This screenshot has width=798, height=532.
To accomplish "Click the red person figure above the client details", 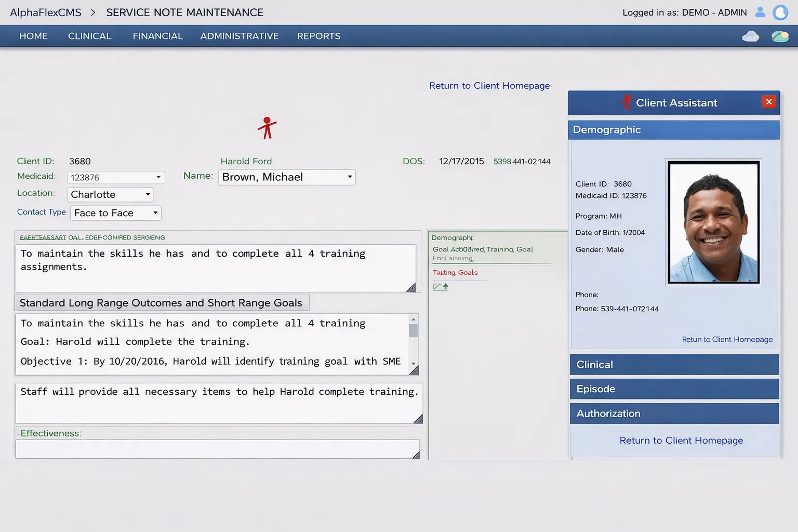I will point(267,127).
